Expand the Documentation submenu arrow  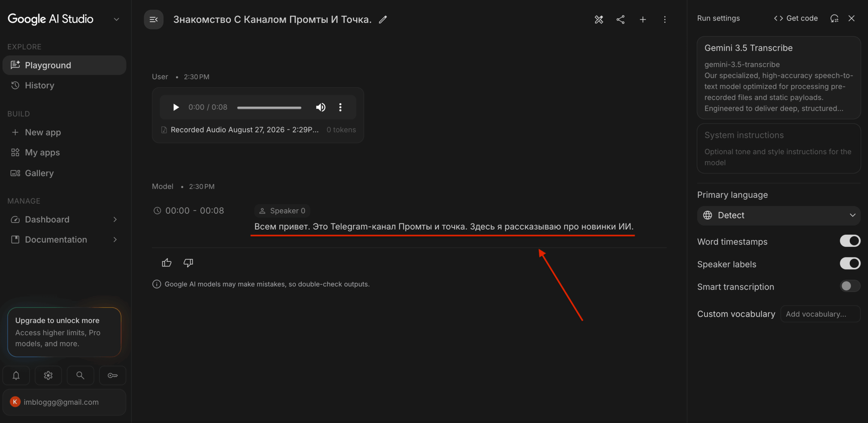tap(115, 240)
